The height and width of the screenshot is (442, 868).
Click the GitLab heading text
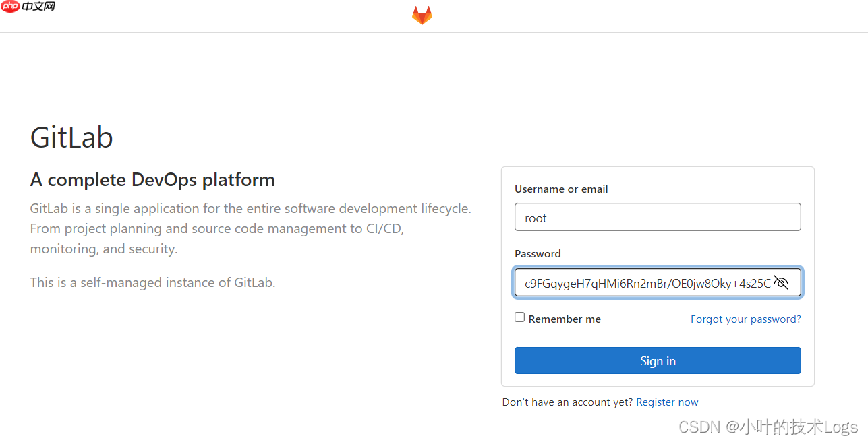pyautogui.click(x=71, y=137)
